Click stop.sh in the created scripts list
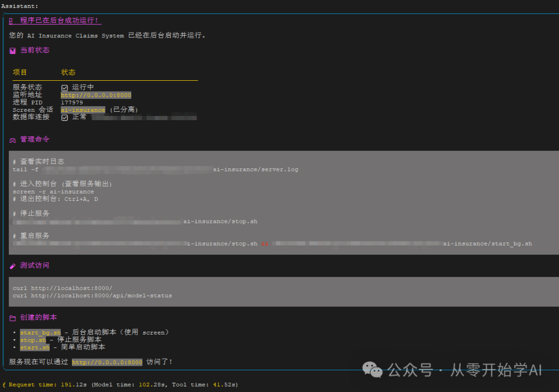This screenshot has width=559, height=392. tap(33, 340)
